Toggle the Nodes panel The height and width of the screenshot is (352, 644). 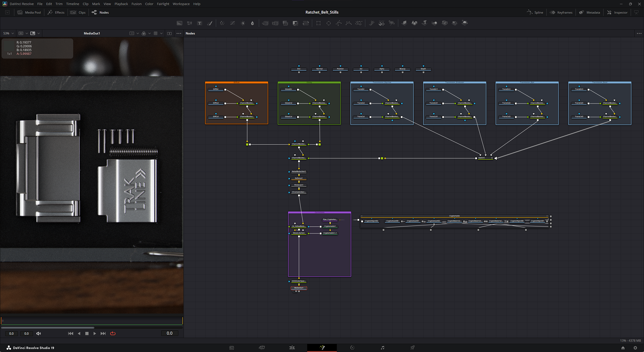(x=100, y=12)
